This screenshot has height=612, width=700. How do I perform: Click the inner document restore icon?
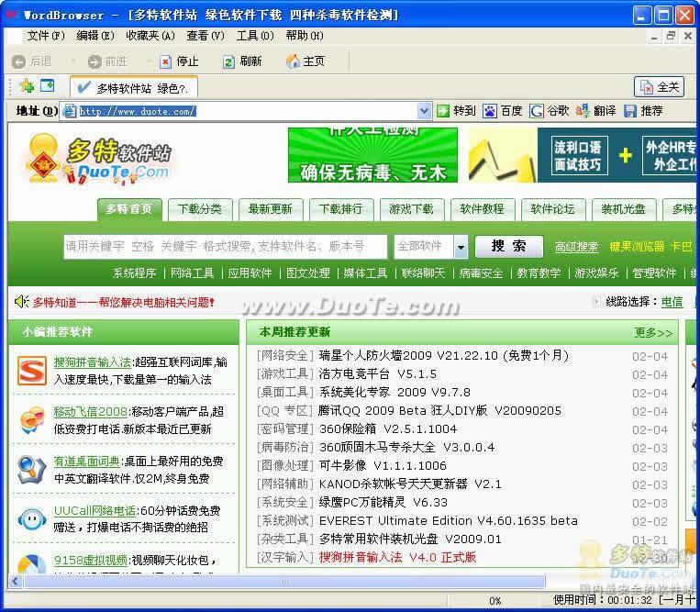[x=671, y=36]
